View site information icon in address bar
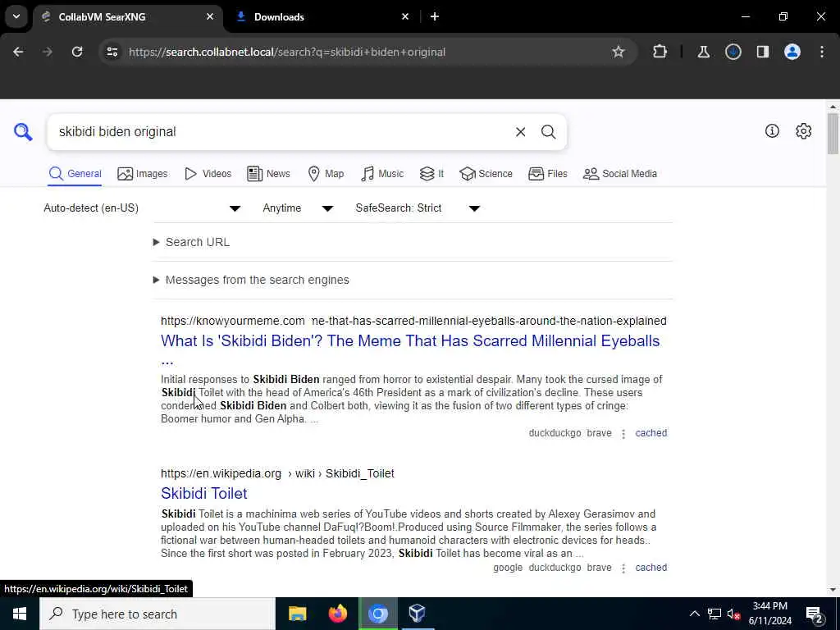 pos(112,52)
